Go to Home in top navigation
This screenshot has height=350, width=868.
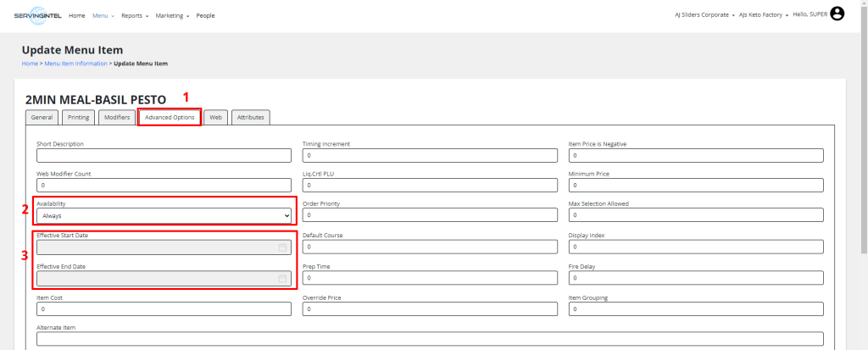click(x=76, y=15)
